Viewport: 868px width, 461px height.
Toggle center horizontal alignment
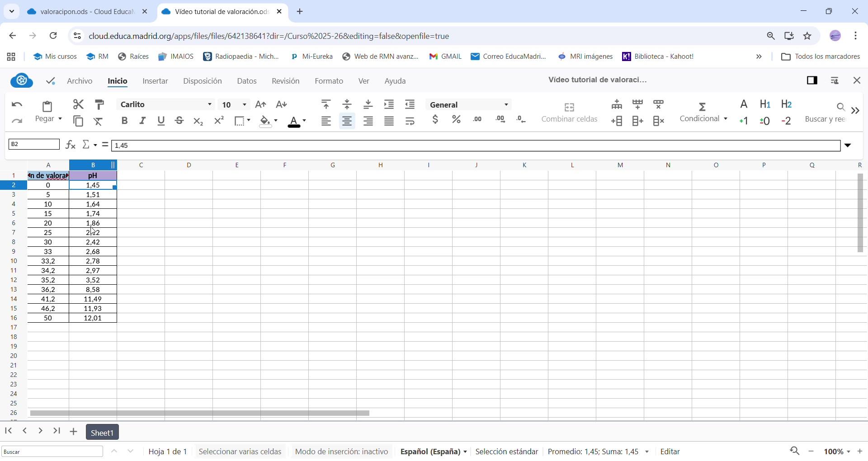tap(347, 122)
